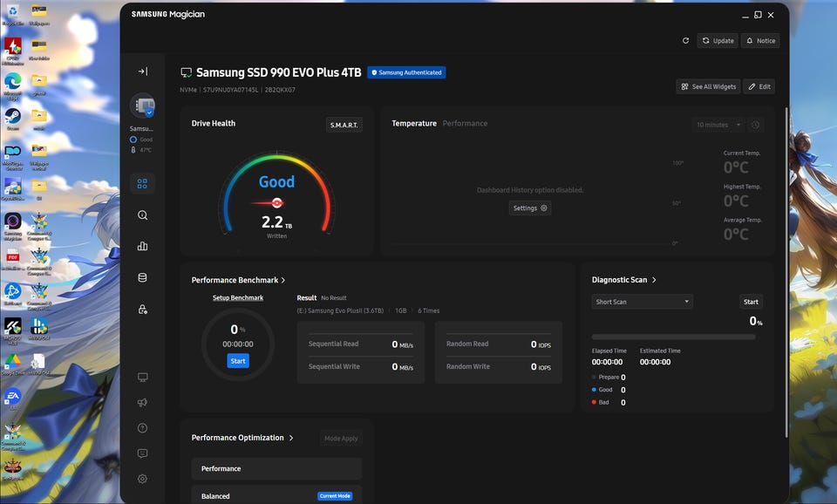837x504 pixels.
Task: Open the Steam desktop shortcut
Action: tap(13, 119)
